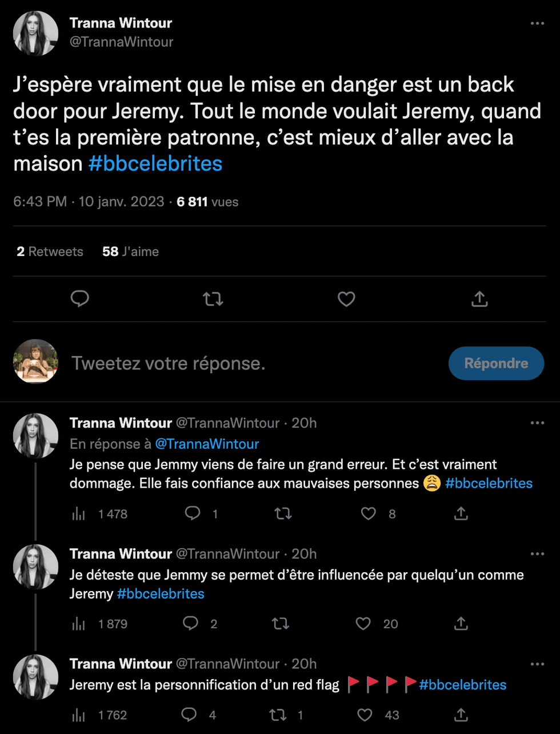Viewport: 560px width, 734px height.
Task: View the 2 Retweets list
Action: click(x=50, y=252)
